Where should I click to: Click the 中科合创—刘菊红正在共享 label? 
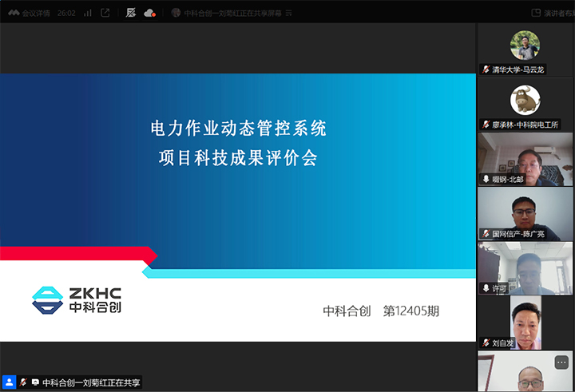point(91,382)
